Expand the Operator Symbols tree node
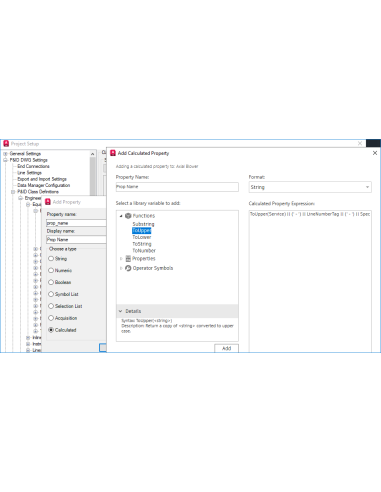This screenshot has width=381, height=492. tap(121, 268)
